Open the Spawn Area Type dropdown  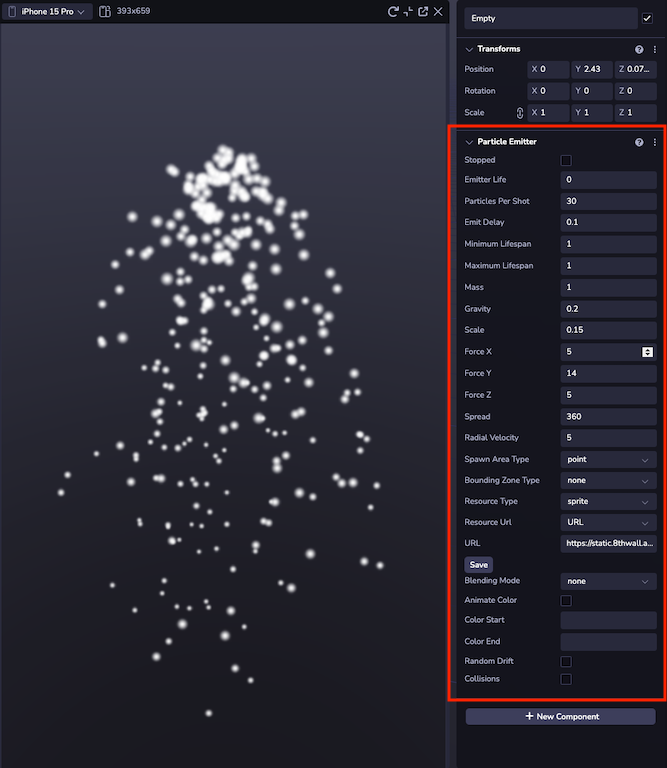click(608, 459)
